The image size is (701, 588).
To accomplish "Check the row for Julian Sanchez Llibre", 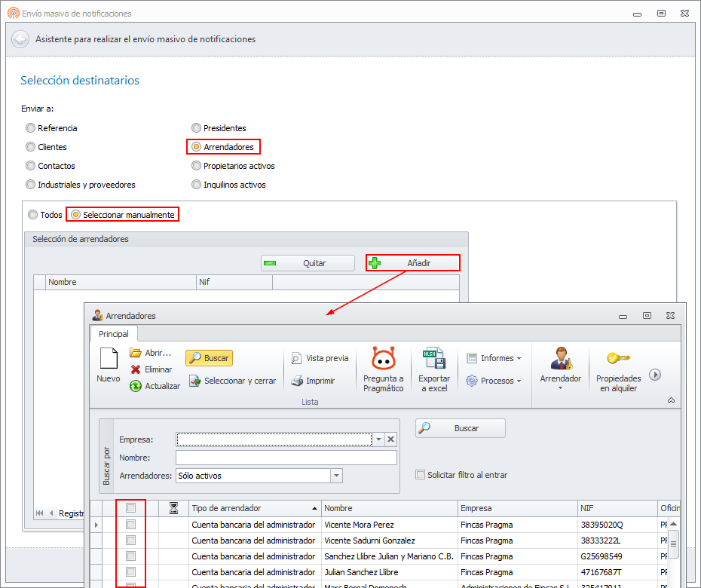I will (130, 571).
